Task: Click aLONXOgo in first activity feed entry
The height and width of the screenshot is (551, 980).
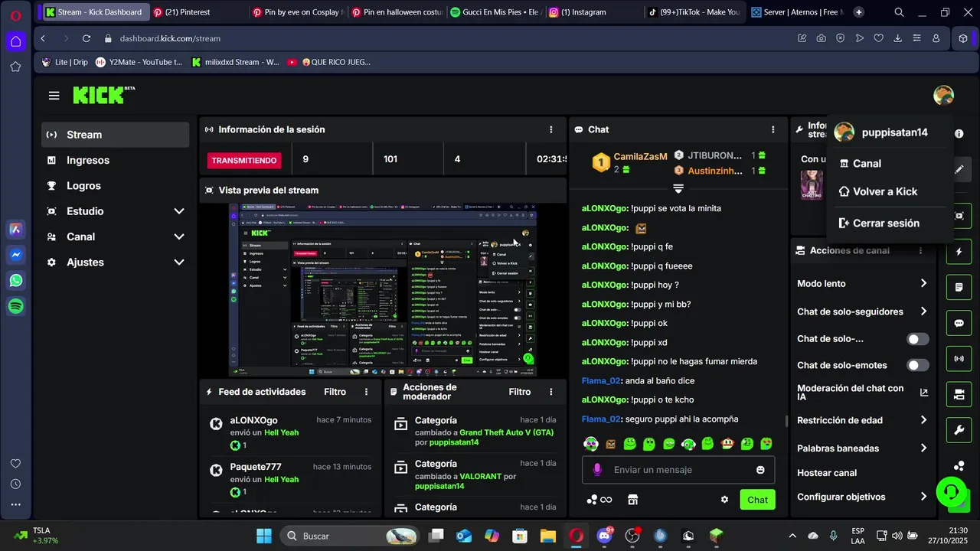Action: [253, 420]
